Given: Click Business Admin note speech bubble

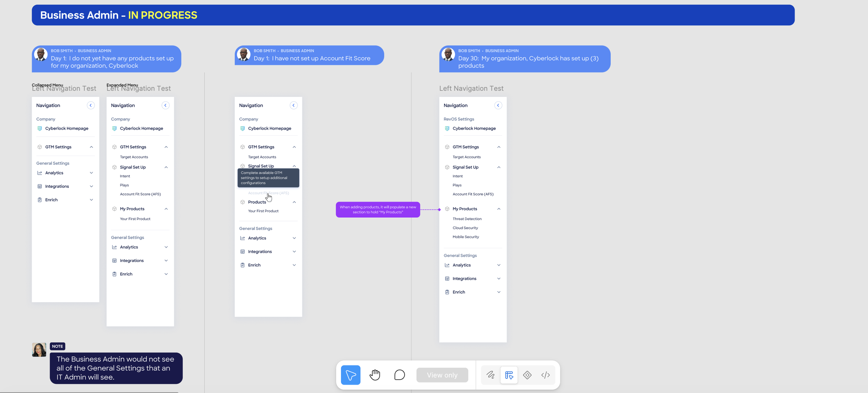Looking at the screenshot, I should tap(116, 368).
